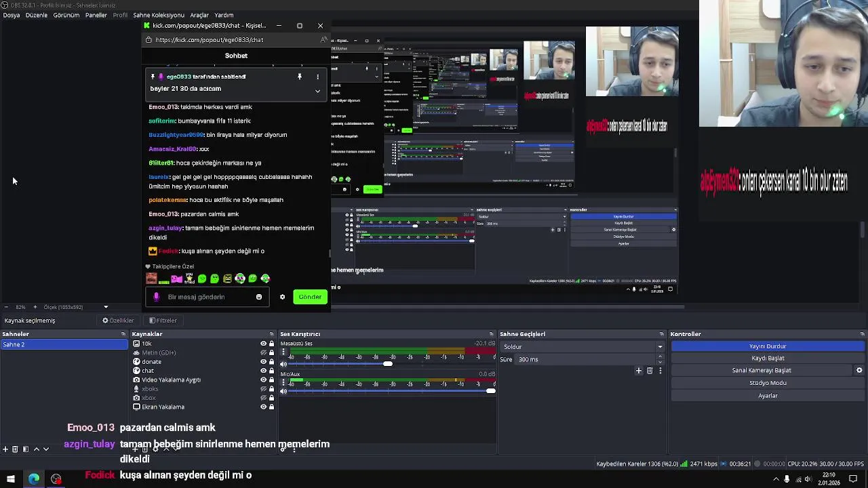Image resolution: width=868 pixels, height=488 pixels.
Task: Open OBS Studio taskbar icon
Action: point(56,479)
